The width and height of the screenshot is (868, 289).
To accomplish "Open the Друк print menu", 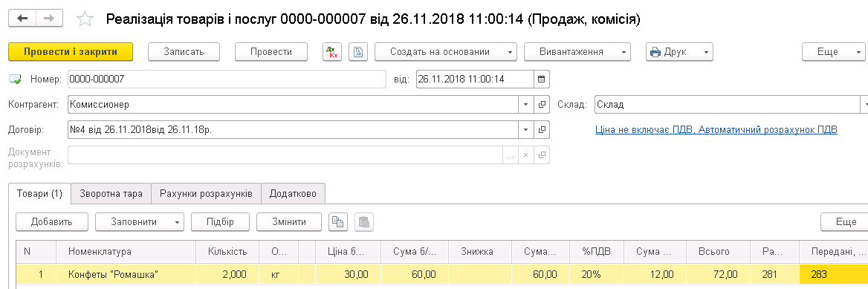I will (679, 51).
